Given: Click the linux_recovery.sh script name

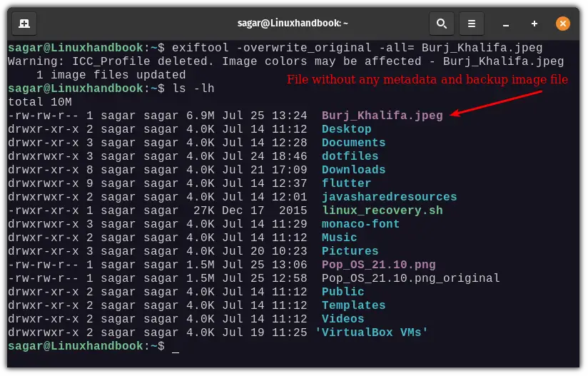Looking at the screenshot, I should pos(382,210).
